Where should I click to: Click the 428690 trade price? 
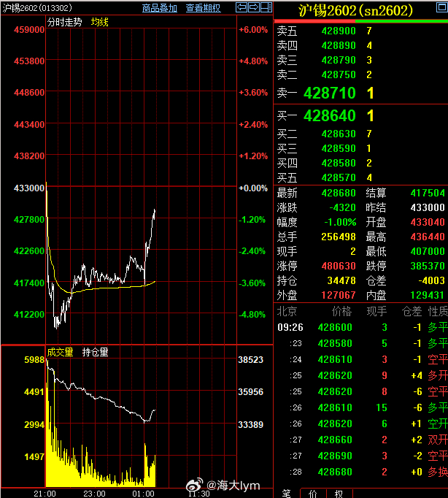[335, 456]
